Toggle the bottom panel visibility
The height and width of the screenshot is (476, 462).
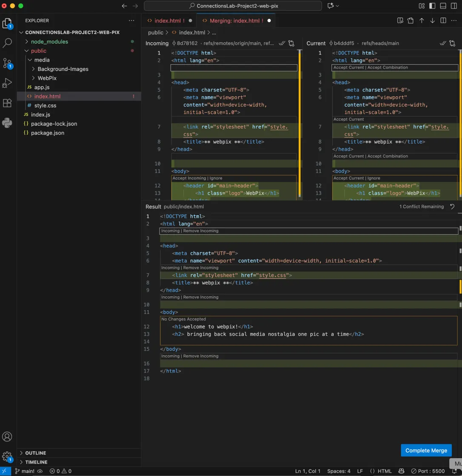point(443,6)
